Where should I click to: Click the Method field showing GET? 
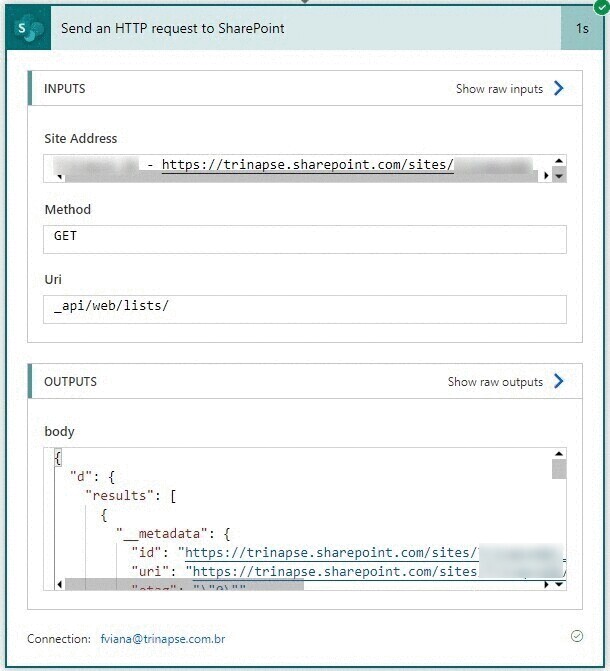pyautogui.click(x=305, y=238)
